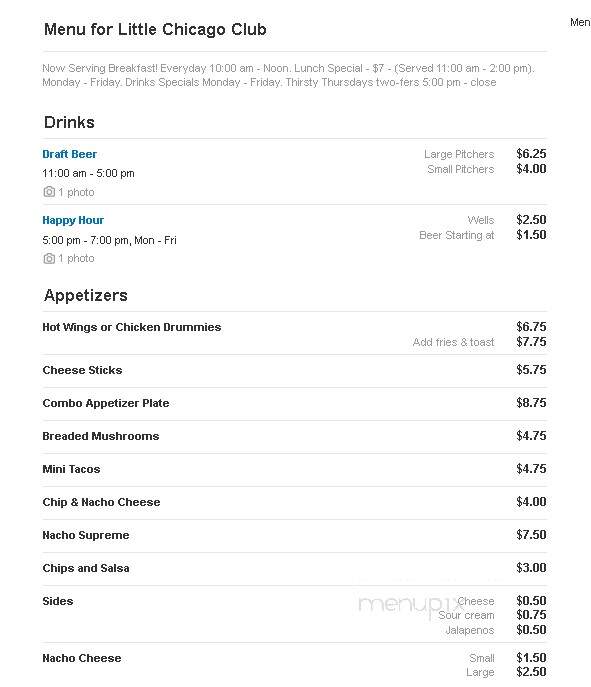Open the Draft Beer link
Image resolution: width=591 pixels, height=687 pixels.
point(69,154)
